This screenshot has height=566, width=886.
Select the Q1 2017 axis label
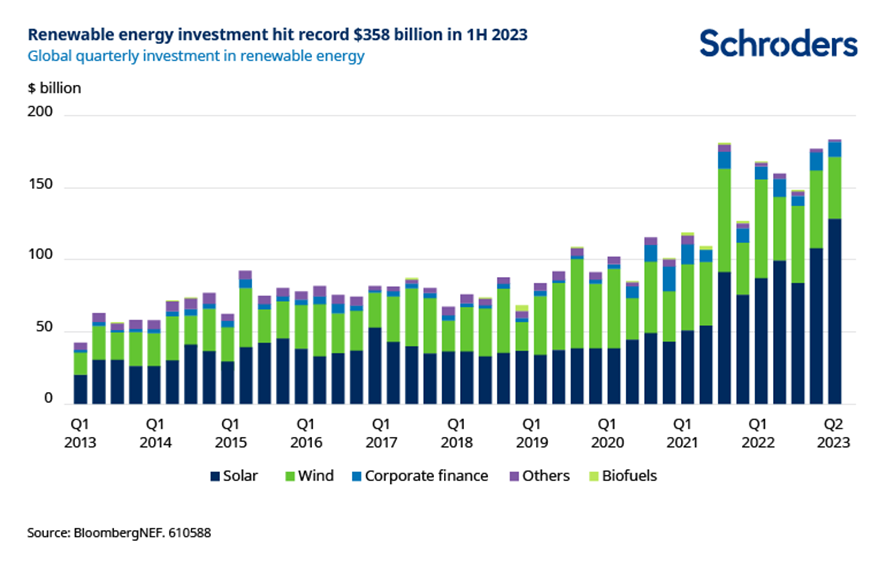coord(381,433)
